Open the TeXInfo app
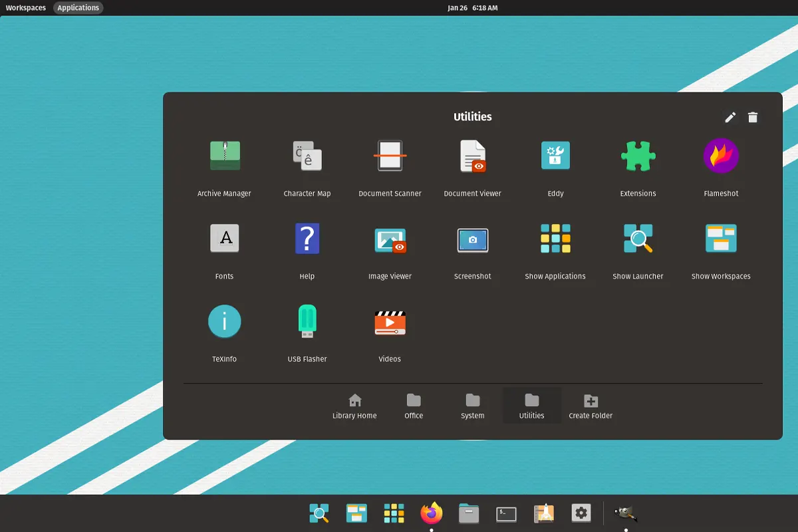The height and width of the screenshot is (532, 798). pos(225,322)
